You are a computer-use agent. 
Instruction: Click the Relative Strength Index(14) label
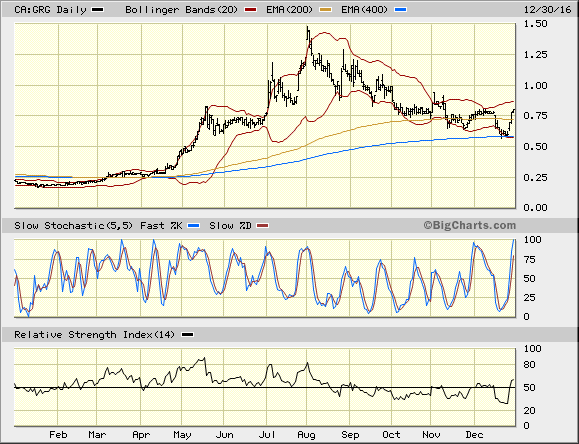[x=94, y=335]
